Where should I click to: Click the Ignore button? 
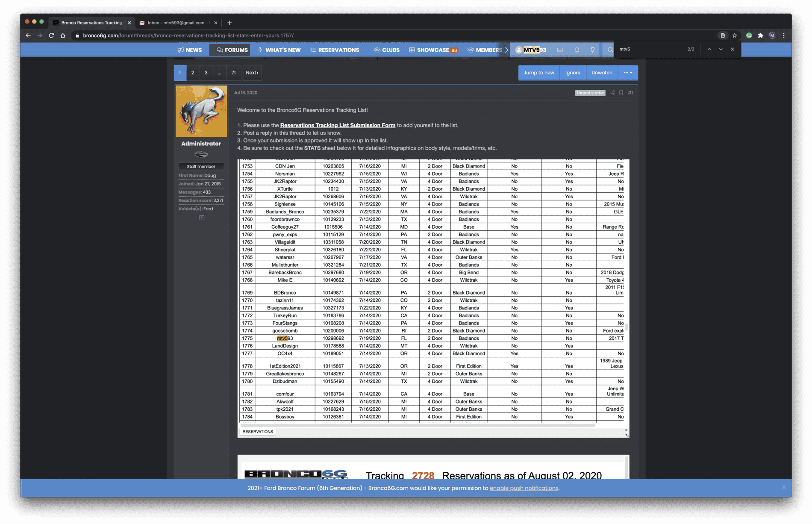point(573,73)
